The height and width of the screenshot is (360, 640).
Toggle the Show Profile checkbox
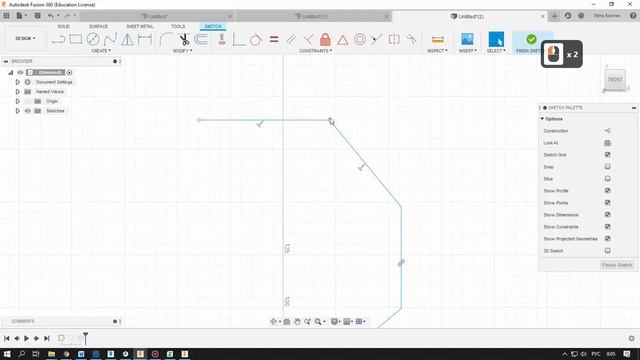(x=607, y=191)
